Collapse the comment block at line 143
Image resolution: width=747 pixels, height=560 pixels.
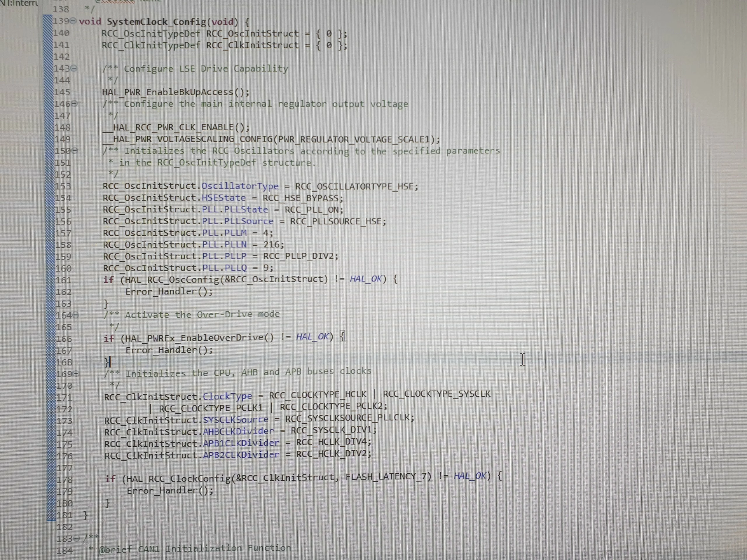(74, 69)
